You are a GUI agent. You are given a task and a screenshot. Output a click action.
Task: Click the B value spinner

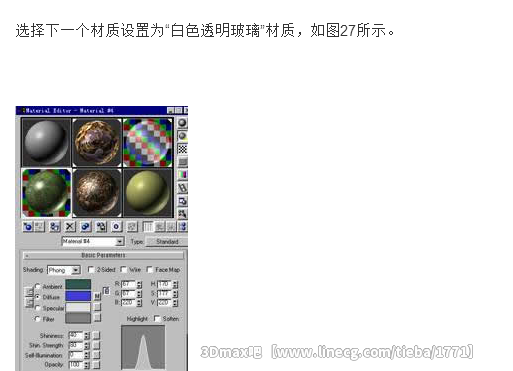(139, 303)
